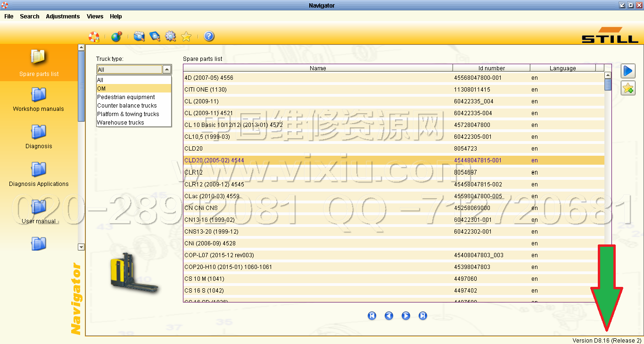Click the lifebuoy with padlock toolbar icon
644x344 pixels.
[x=94, y=36]
